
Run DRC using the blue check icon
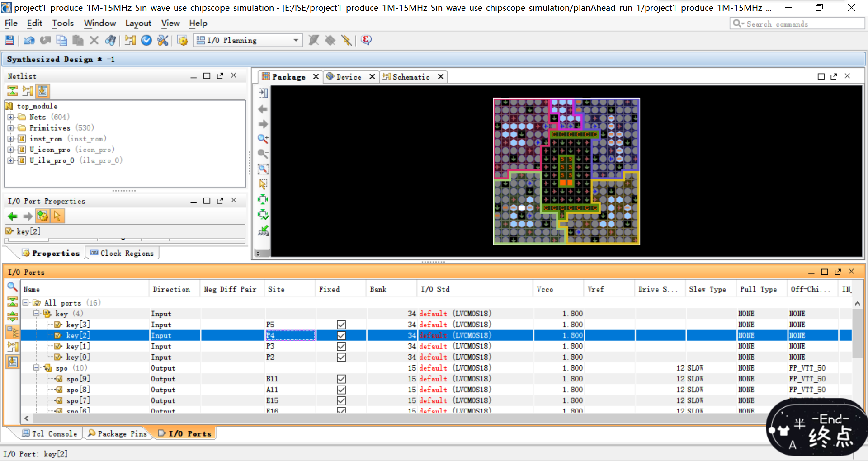click(x=146, y=40)
